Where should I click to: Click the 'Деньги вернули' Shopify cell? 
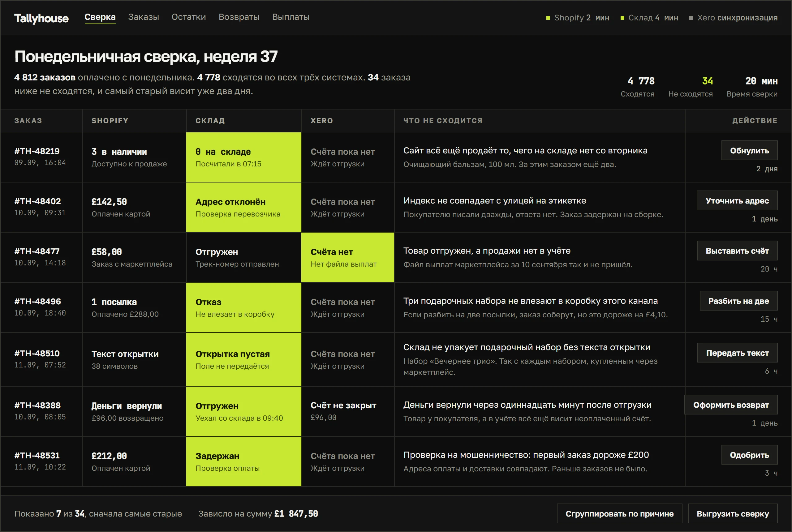coord(134,411)
